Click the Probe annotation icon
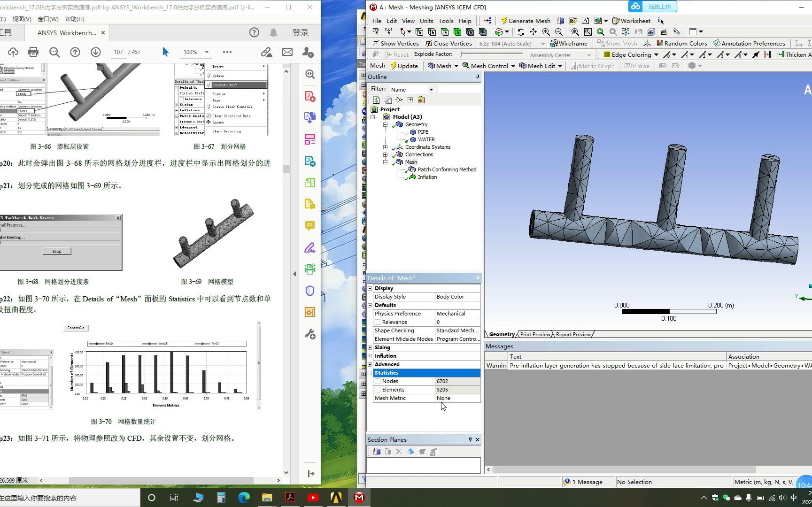This screenshot has width=812, height=507. click(x=637, y=66)
